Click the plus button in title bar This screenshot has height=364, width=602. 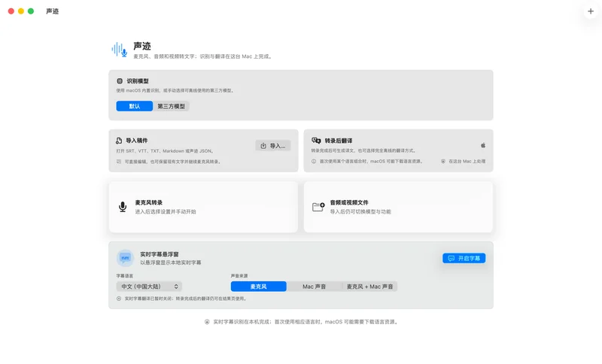[591, 11]
